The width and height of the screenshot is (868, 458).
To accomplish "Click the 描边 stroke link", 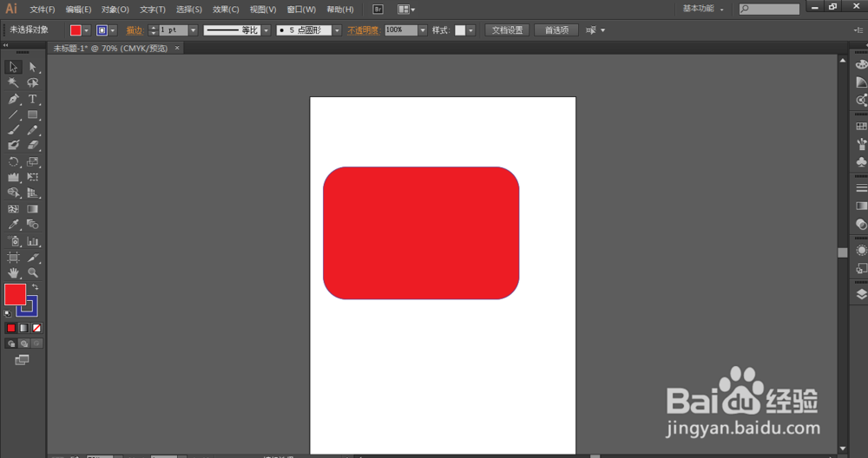I will point(134,30).
